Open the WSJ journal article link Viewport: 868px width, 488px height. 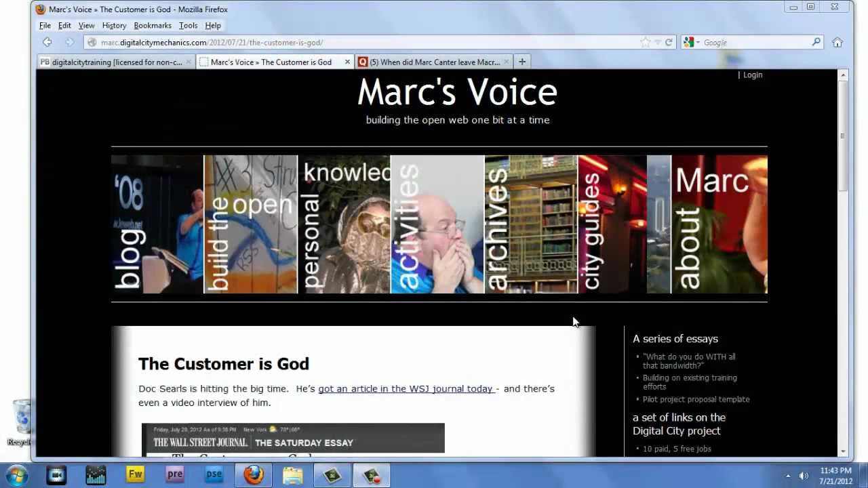(406, 388)
